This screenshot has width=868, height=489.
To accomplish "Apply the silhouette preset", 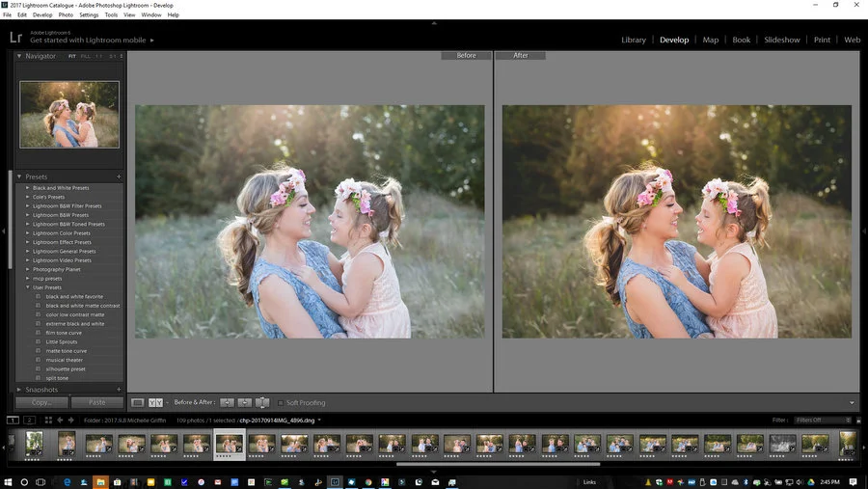I will (x=66, y=369).
